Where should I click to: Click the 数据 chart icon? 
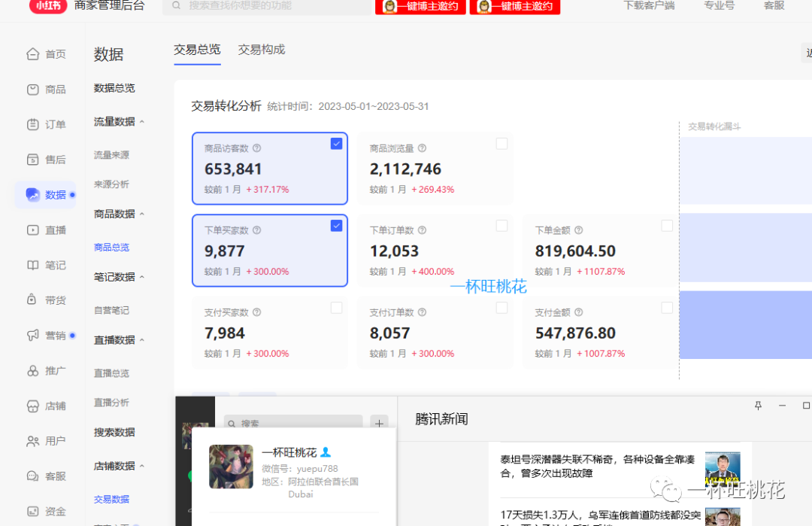[x=32, y=195]
